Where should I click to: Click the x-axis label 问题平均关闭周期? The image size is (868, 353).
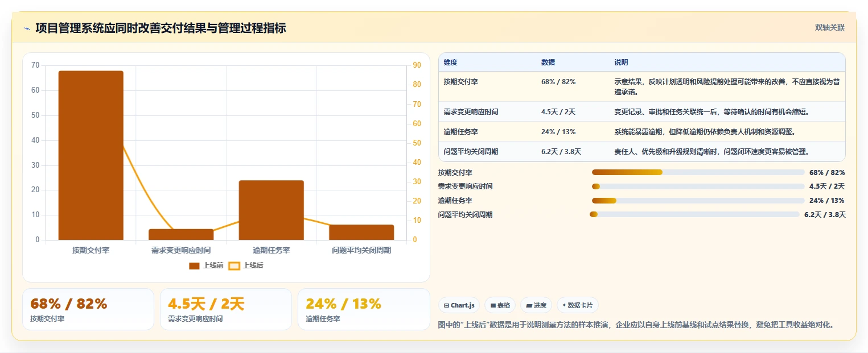coord(361,250)
